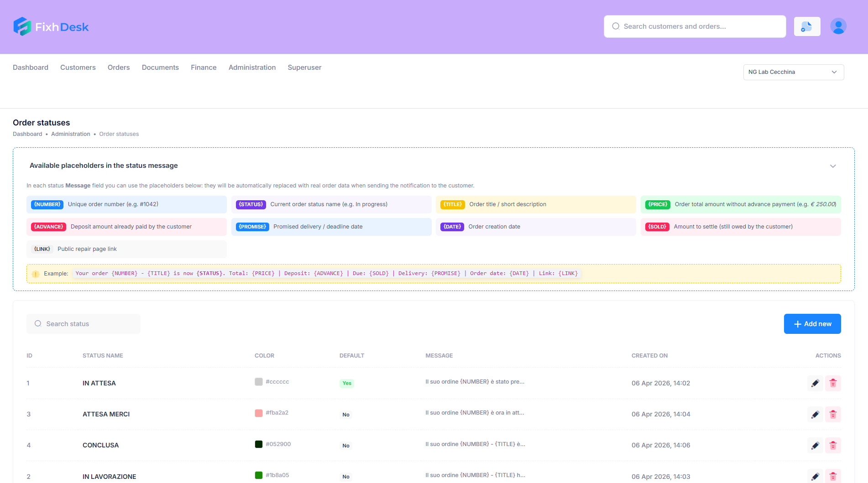Click the {PROMISE} placeholder badge
The height and width of the screenshot is (483, 868).
click(252, 227)
